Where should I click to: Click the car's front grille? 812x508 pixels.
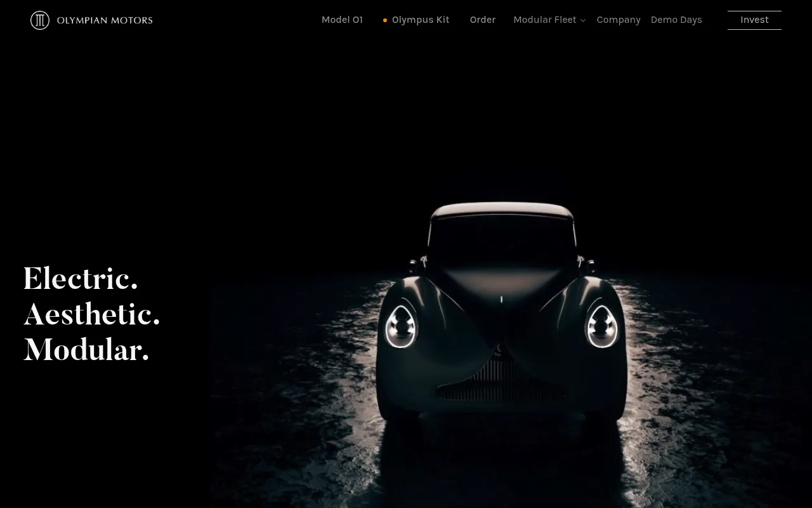pyautogui.click(x=501, y=380)
